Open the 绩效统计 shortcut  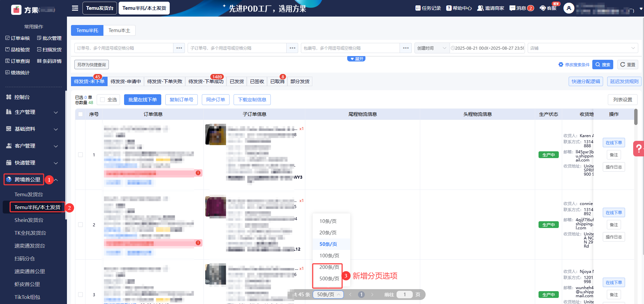pyautogui.click(x=18, y=73)
